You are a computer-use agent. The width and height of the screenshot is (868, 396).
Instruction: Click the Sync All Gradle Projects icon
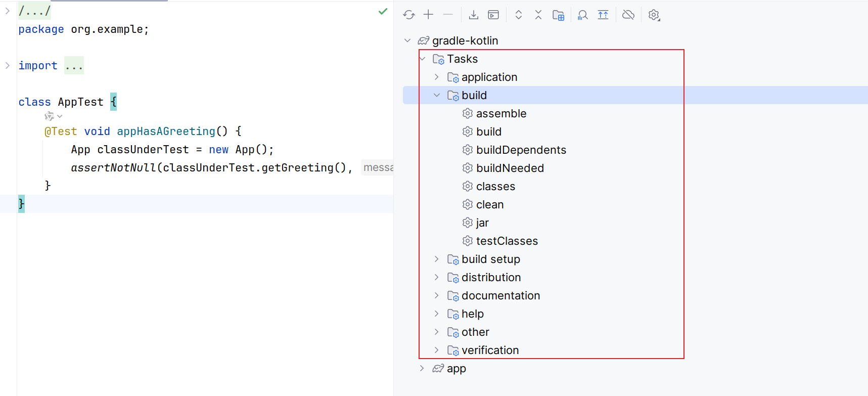point(409,15)
